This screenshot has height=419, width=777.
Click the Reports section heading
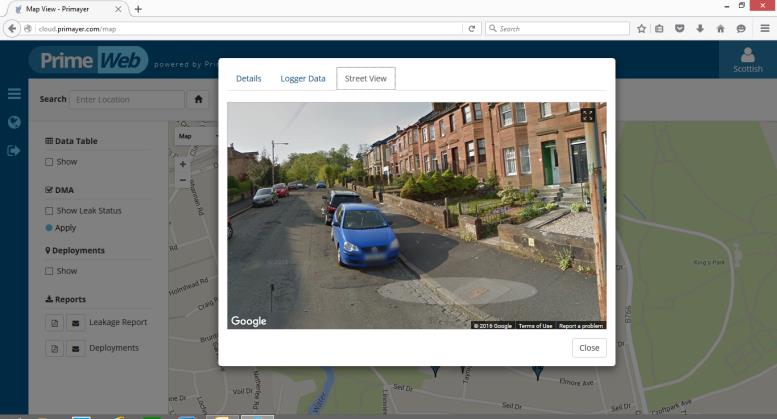65,300
